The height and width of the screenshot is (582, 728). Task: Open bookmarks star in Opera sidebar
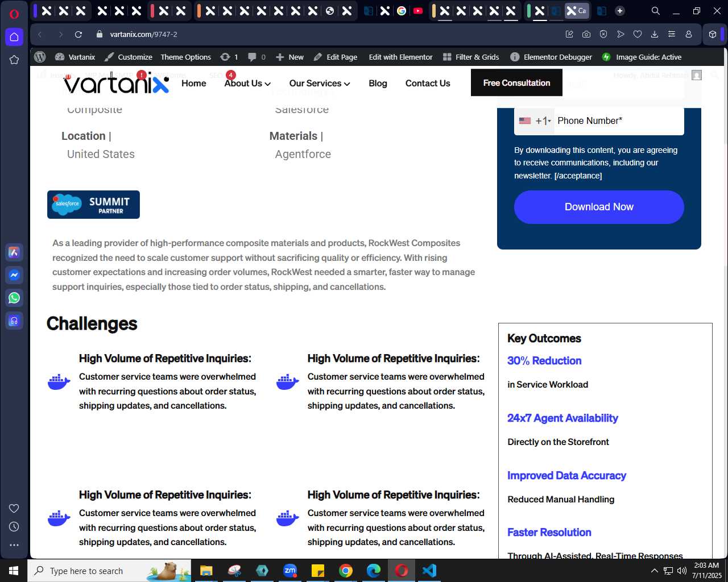point(14,60)
